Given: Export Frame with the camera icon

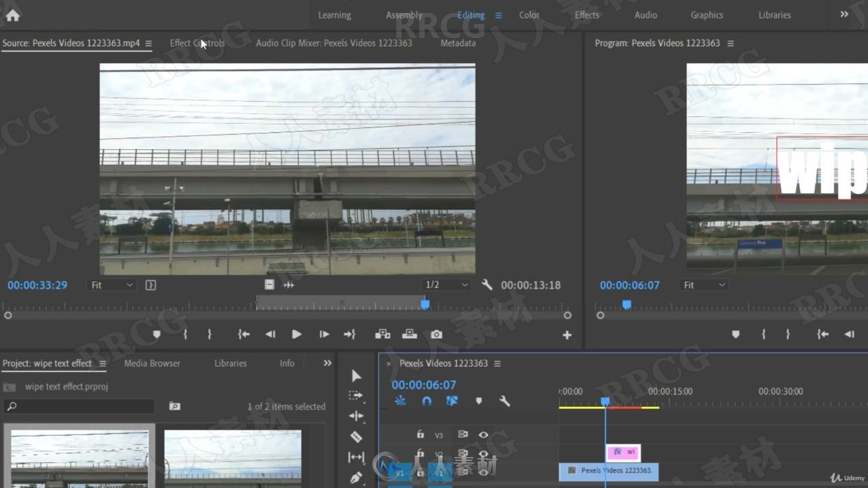Looking at the screenshot, I should pyautogui.click(x=436, y=334).
